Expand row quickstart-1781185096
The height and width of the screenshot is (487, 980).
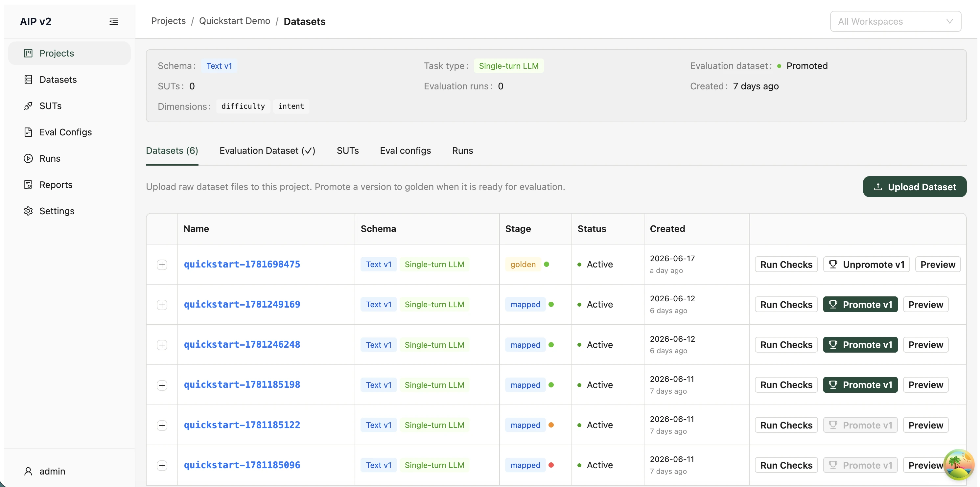(162, 465)
